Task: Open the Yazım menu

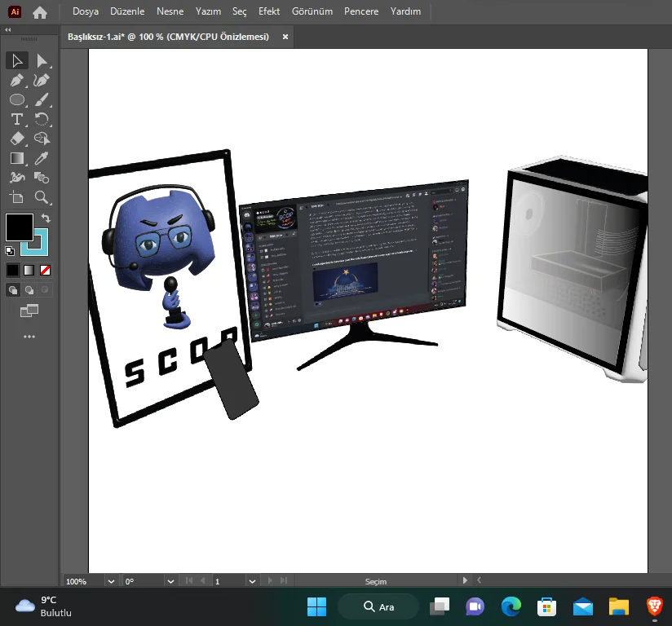Action: click(x=208, y=11)
